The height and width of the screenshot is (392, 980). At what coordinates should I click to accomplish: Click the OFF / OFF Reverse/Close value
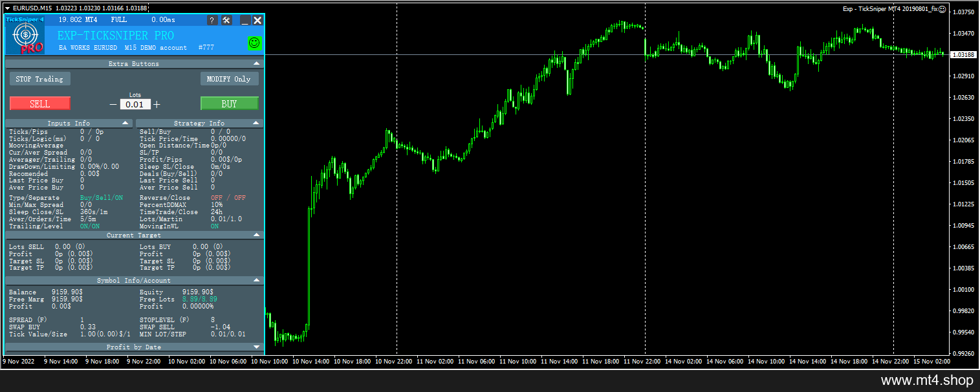tap(228, 198)
